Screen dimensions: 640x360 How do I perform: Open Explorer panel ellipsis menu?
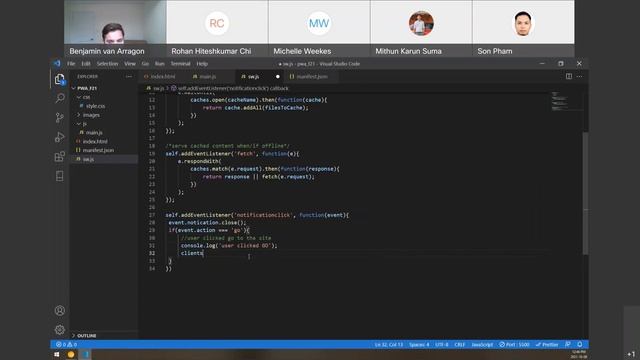(129, 76)
